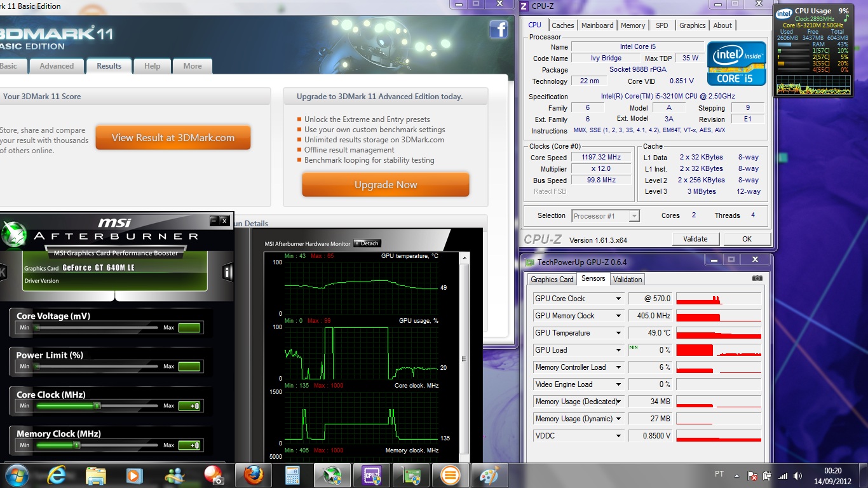This screenshot has width=868, height=488.
Task: Open the Action Center flag tray icon
Action: [753, 475]
